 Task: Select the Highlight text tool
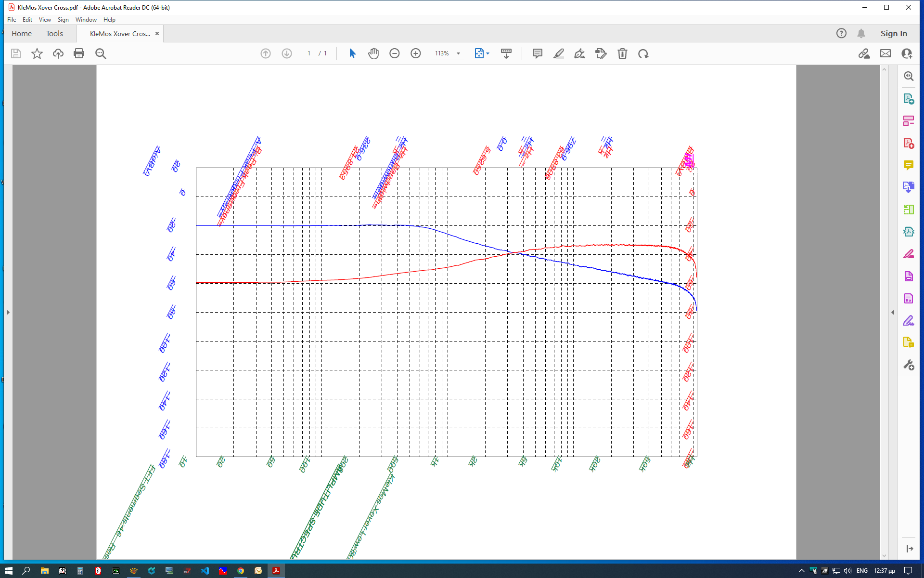click(559, 53)
